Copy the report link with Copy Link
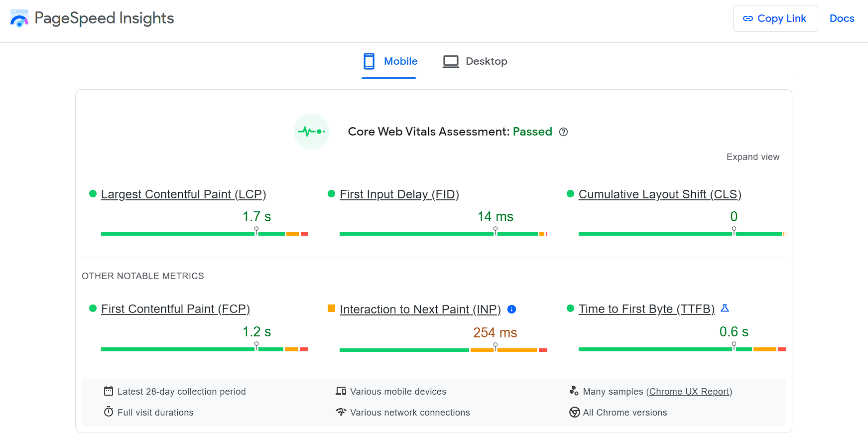The image size is (868, 446). tap(775, 18)
